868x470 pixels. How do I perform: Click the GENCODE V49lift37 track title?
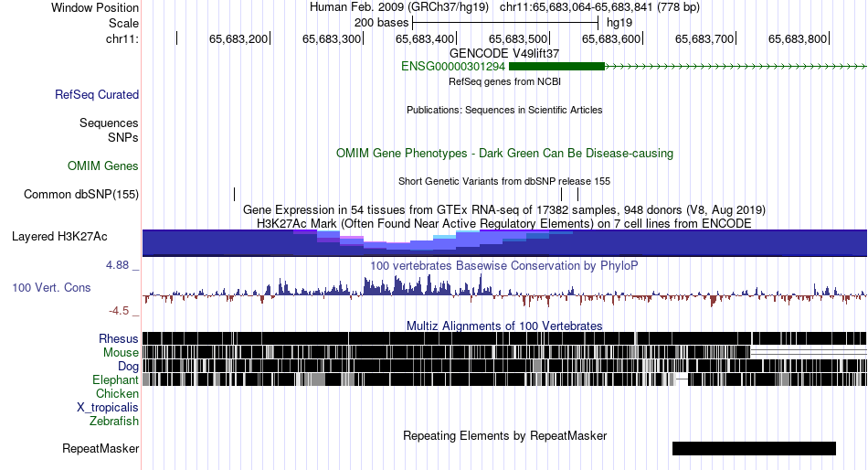504,54
